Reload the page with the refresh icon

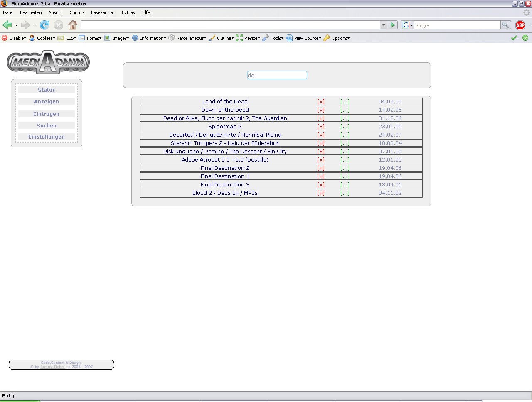[x=44, y=25]
